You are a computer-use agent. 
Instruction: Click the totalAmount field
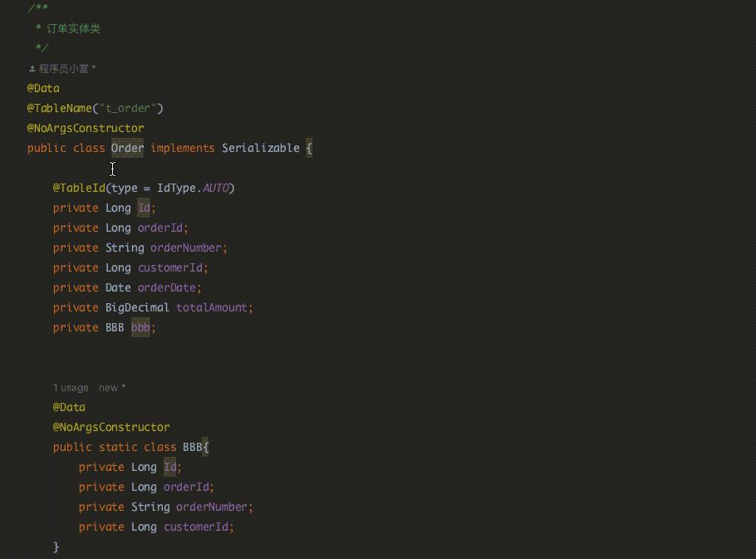pyautogui.click(x=212, y=307)
